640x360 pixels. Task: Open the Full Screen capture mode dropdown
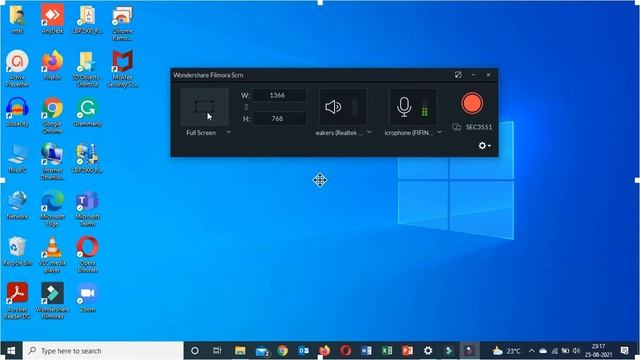coord(229,132)
